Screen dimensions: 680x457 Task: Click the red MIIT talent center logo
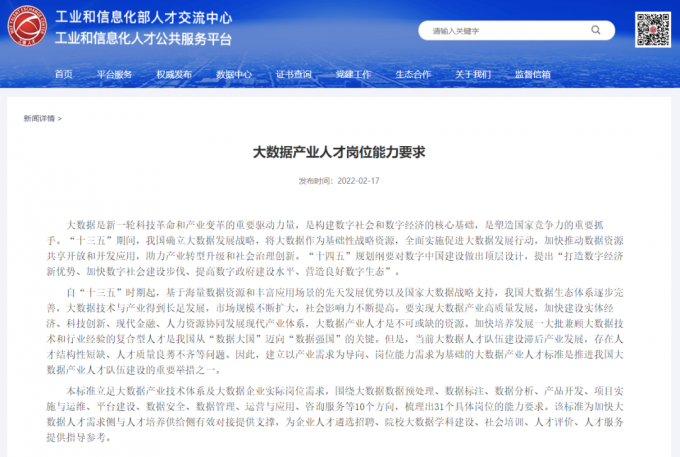click(27, 26)
